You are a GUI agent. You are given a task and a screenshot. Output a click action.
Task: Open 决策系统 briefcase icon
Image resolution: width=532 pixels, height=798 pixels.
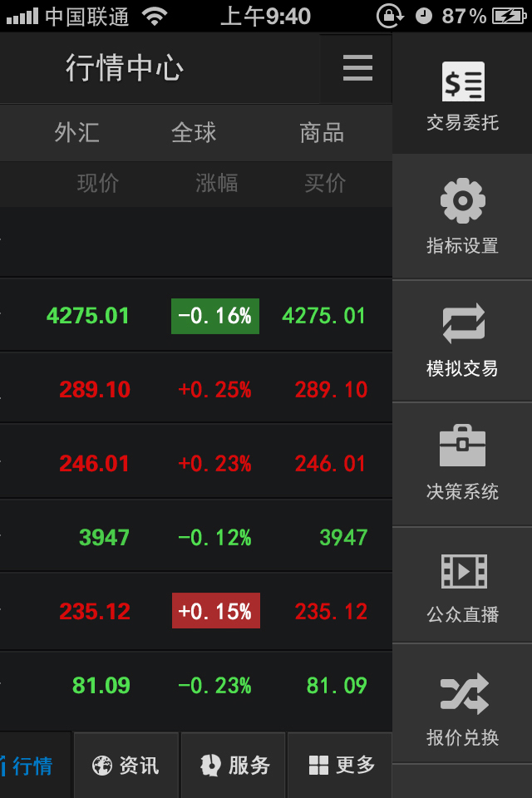tap(462, 446)
